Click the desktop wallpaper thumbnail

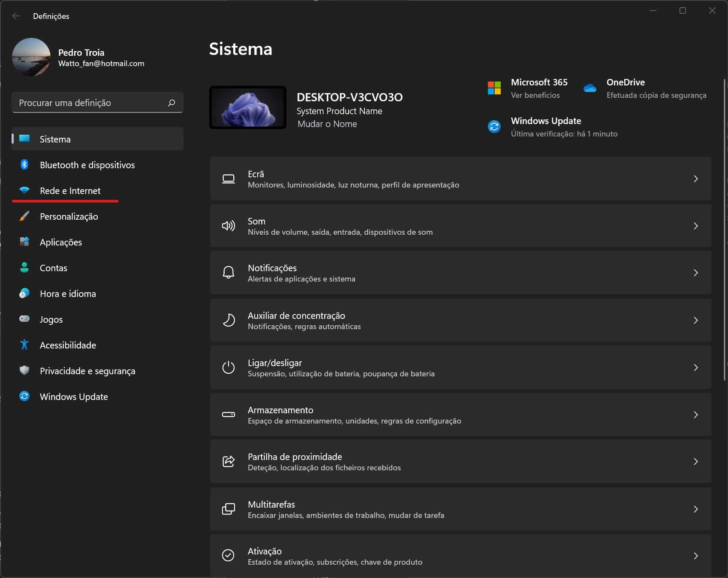click(248, 107)
